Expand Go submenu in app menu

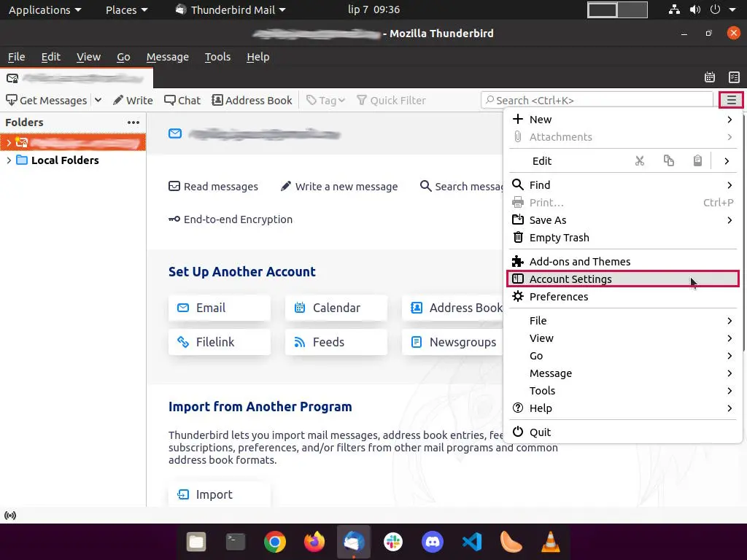tap(623, 356)
